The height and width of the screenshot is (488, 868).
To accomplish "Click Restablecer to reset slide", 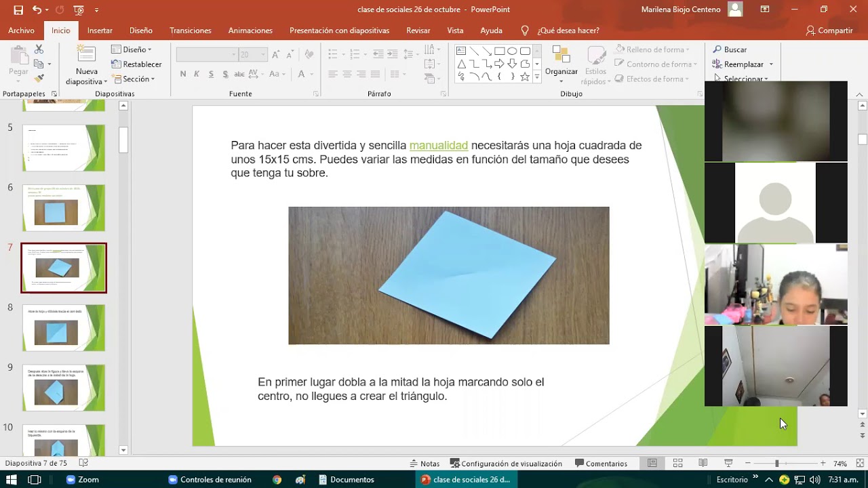I will [136, 64].
